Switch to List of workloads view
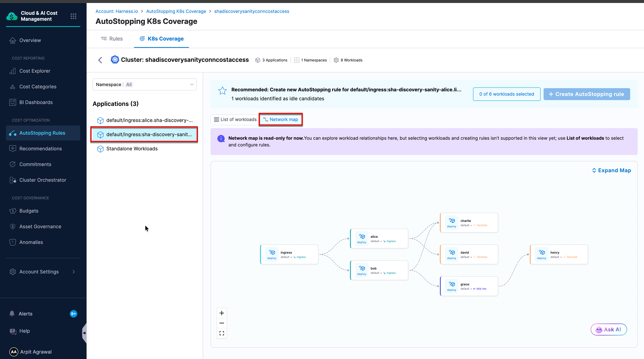The image size is (644, 359). (235, 120)
